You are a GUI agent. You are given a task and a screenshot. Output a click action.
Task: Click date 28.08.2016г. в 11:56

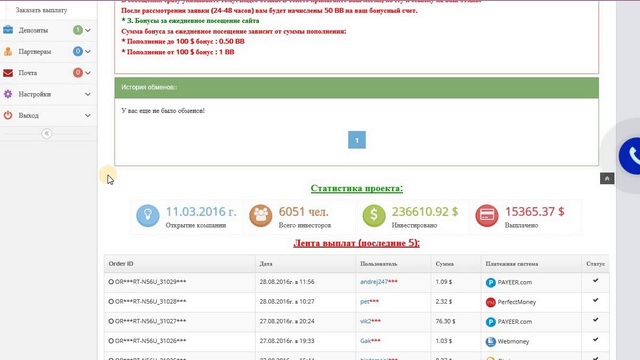pyautogui.click(x=287, y=282)
